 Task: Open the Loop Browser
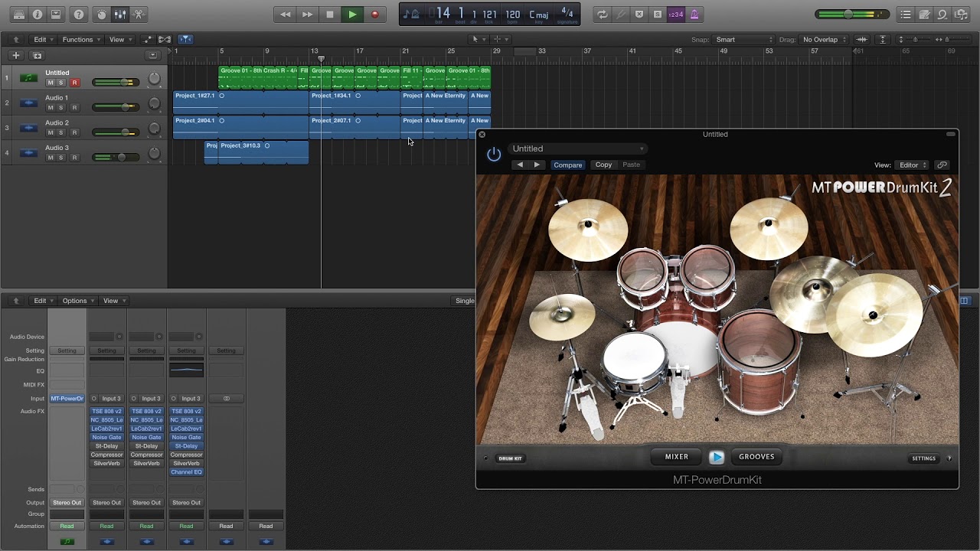943,15
